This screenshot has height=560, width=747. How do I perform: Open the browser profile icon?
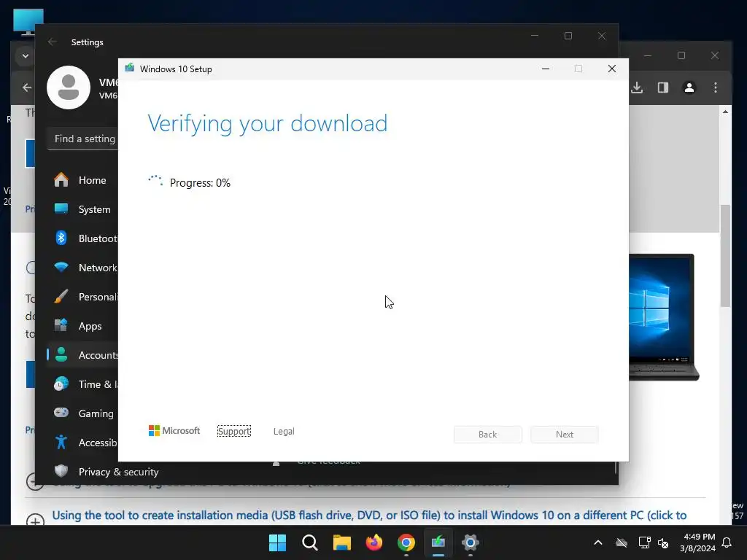[x=689, y=87]
